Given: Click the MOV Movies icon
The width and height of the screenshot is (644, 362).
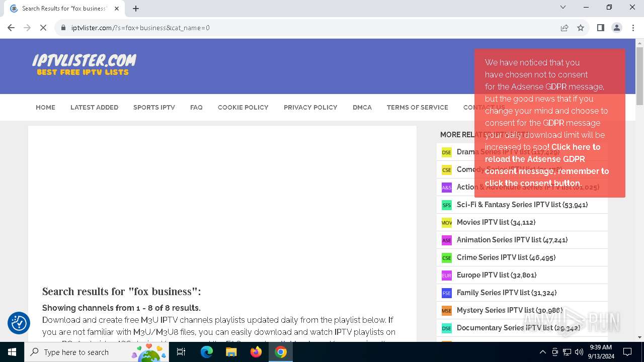Looking at the screenshot, I should (x=446, y=223).
